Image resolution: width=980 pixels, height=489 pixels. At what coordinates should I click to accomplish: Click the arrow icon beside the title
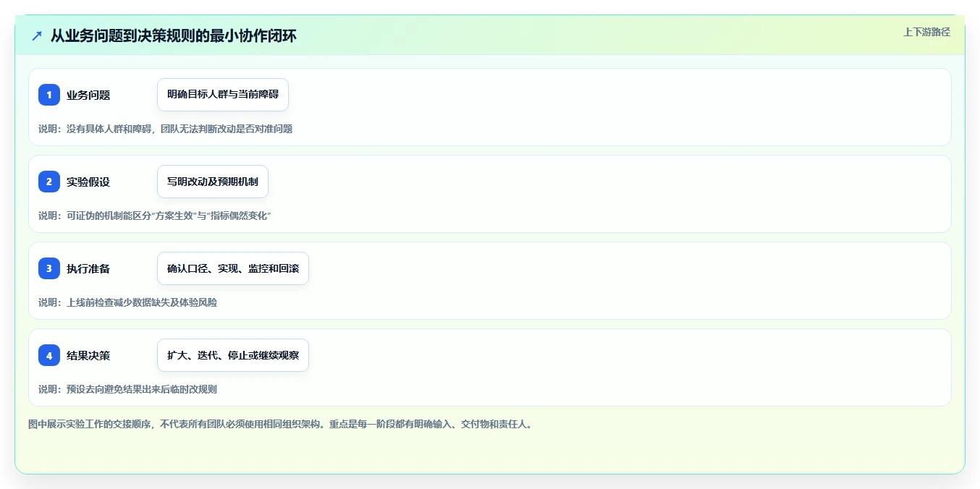tap(36, 35)
